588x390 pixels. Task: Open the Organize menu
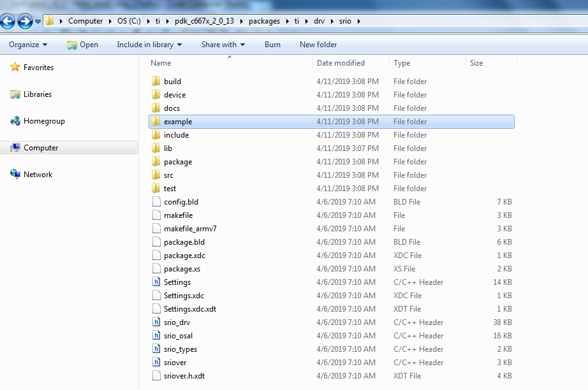pyautogui.click(x=28, y=45)
